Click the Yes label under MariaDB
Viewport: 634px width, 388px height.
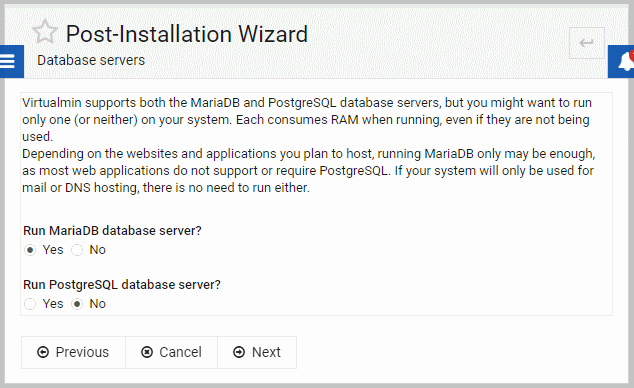53,250
